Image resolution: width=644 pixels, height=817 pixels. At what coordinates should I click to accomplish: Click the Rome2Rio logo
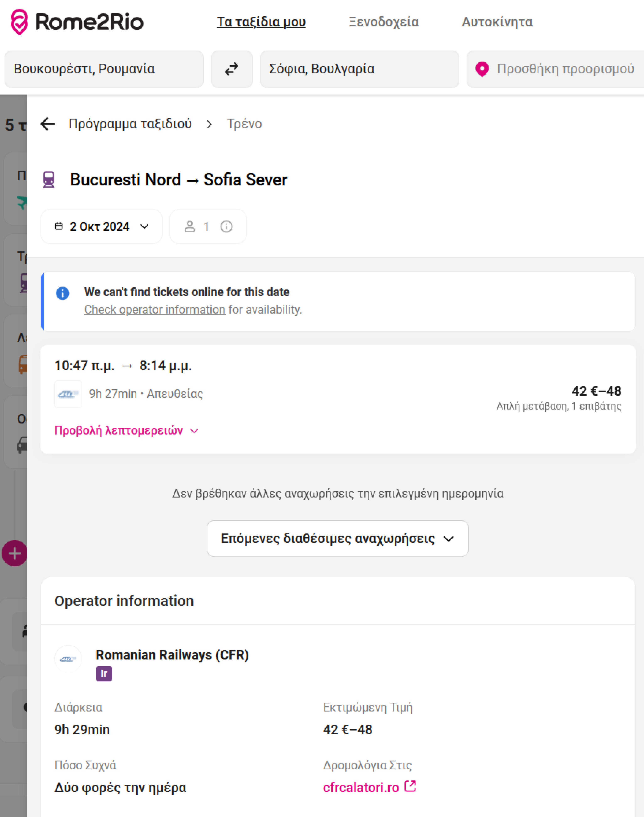[x=77, y=22]
